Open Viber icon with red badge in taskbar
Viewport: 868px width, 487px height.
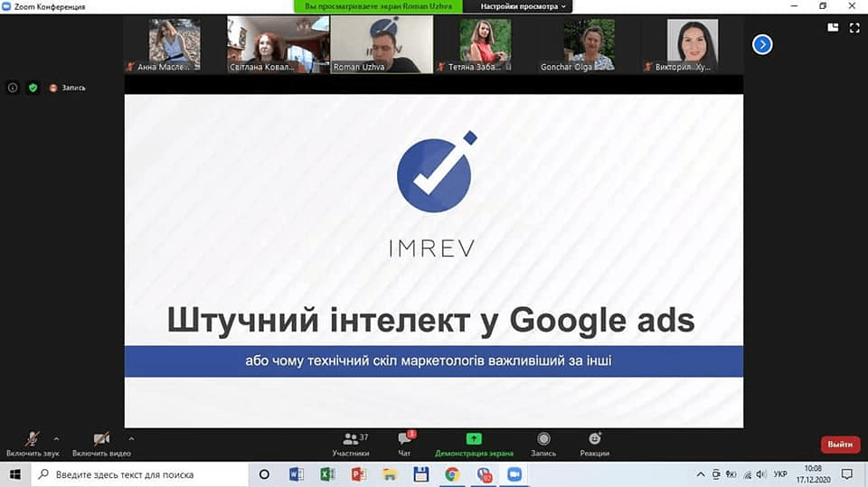484,475
